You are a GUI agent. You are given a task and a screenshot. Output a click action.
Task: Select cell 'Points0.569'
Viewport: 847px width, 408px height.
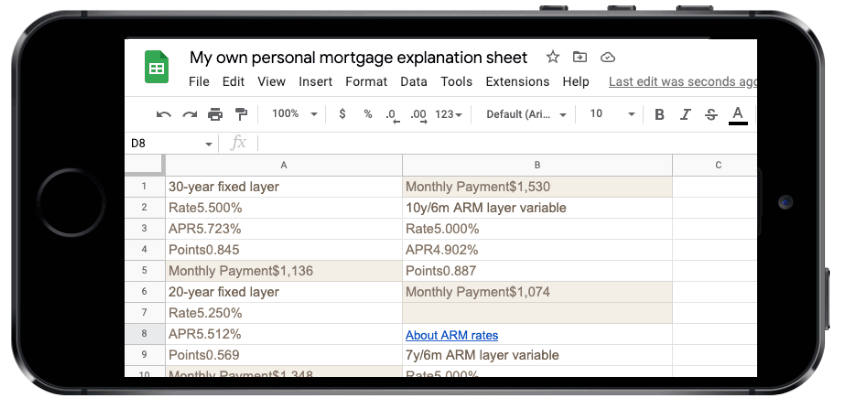[x=284, y=356]
